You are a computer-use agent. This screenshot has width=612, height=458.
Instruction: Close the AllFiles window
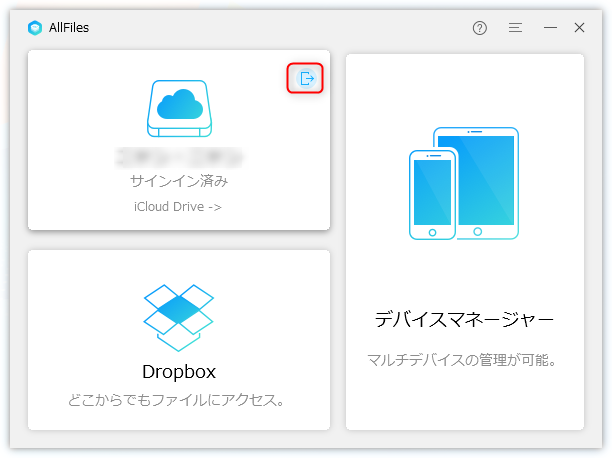(x=579, y=28)
